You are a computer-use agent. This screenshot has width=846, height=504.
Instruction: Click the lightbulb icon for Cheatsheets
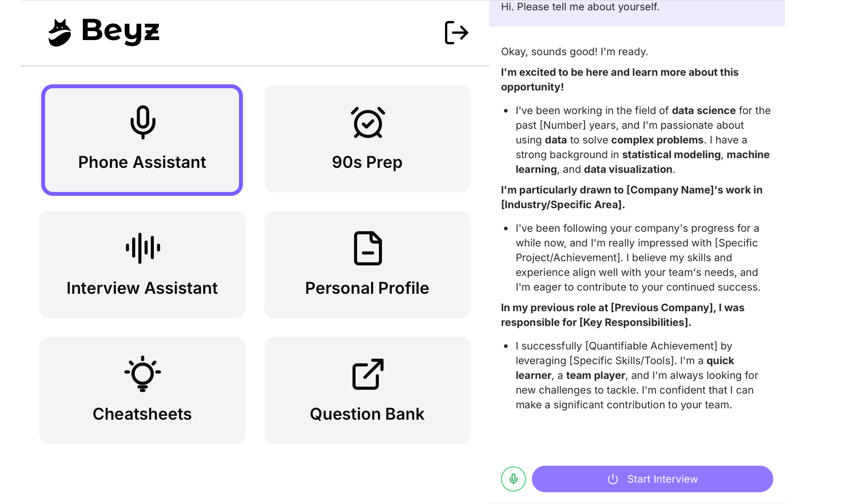click(143, 373)
